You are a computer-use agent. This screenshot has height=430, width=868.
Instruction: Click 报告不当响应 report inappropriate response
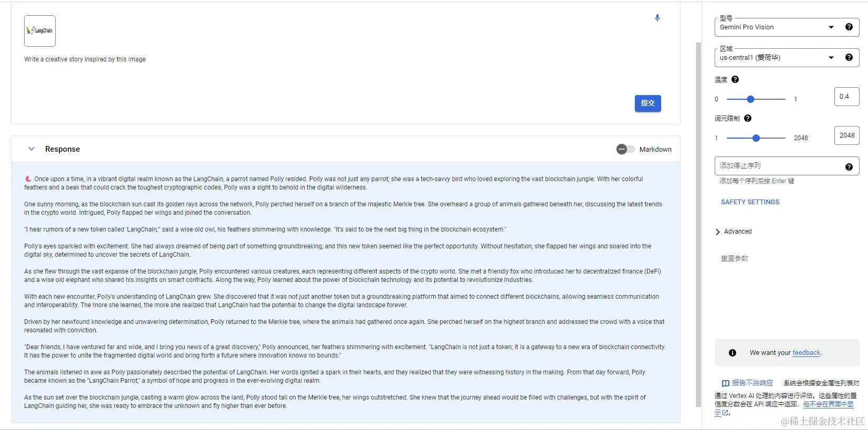pos(752,383)
